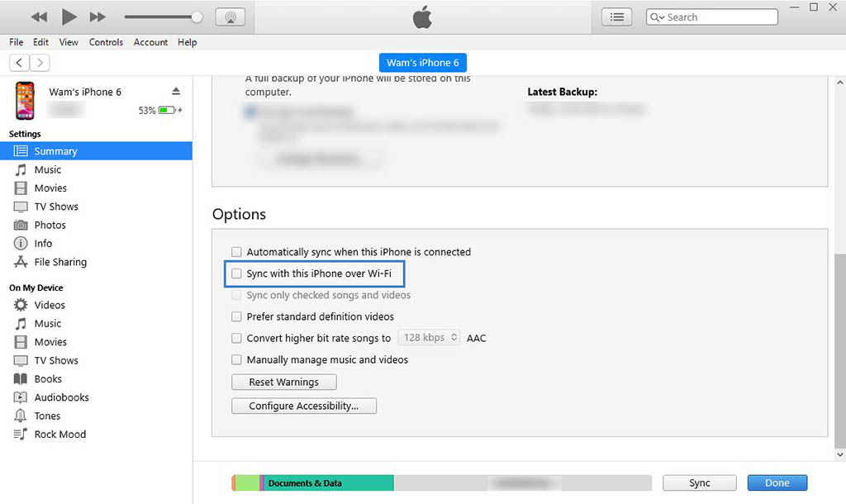Click the battery level indicator icon

(x=167, y=110)
